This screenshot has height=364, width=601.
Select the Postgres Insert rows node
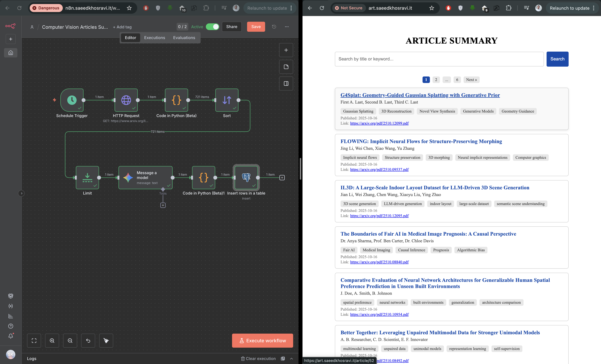pos(246,177)
